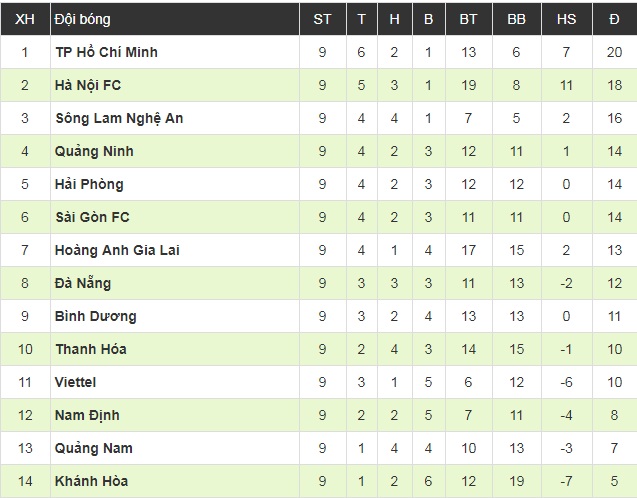
Task: Click the BT goals scored header
Action: tap(468, 19)
